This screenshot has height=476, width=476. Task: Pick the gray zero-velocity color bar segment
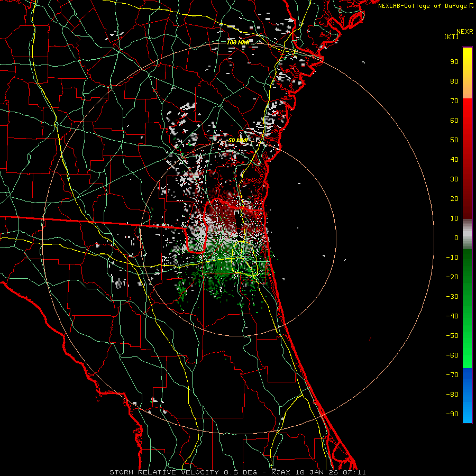[x=467, y=234]
